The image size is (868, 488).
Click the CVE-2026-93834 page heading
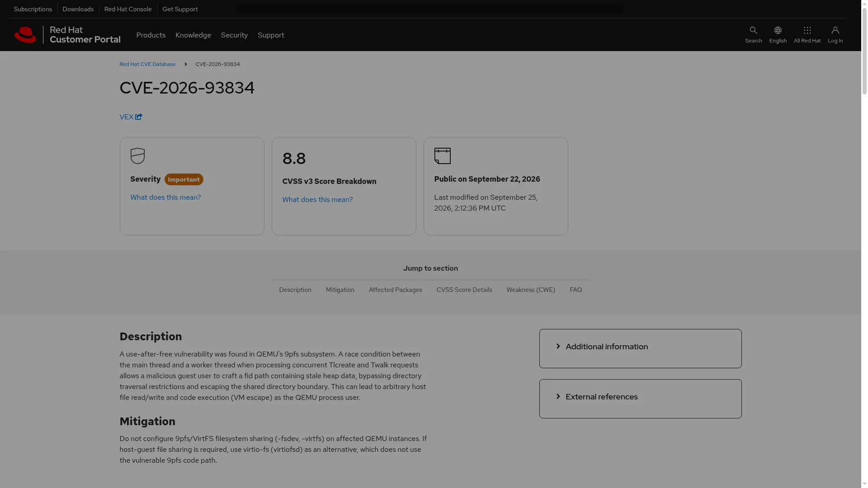coord(187,88)
